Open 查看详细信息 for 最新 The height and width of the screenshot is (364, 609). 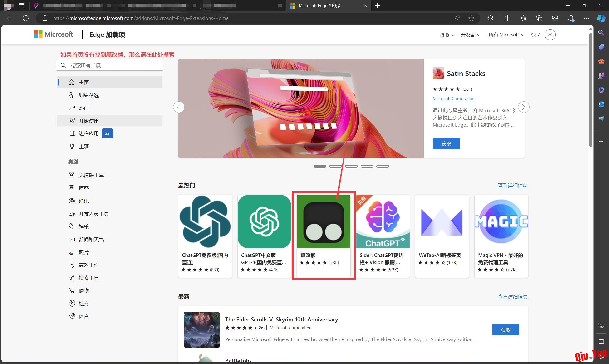[x=513, y=297]
